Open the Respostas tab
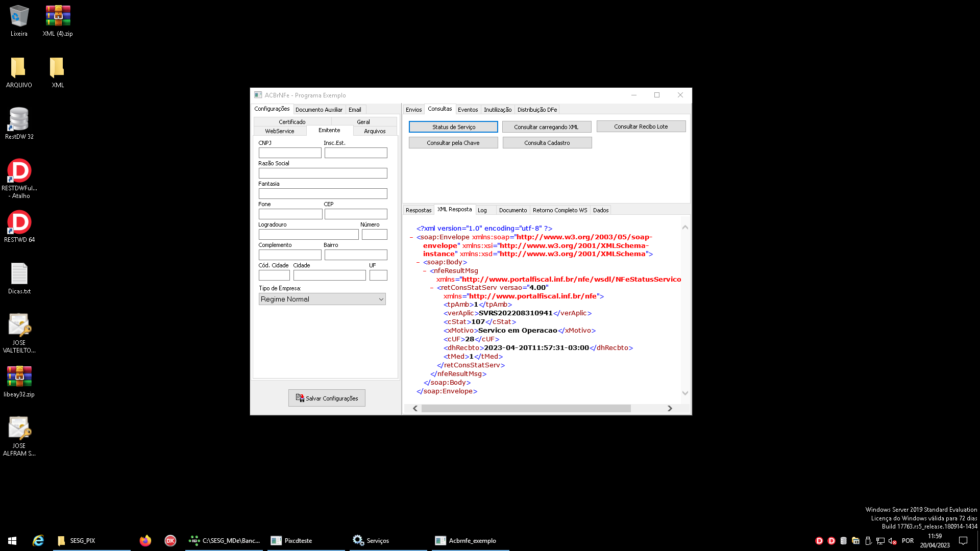The height and width of the screenshot is (551, 980). 419,210
